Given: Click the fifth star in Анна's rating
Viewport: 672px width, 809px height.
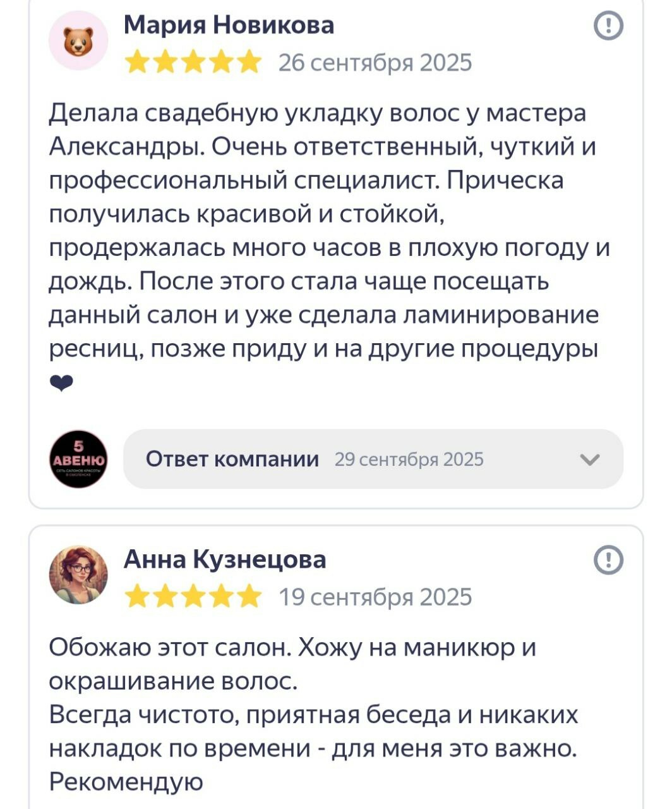Looking at the screenshot, I should [249, 597].
